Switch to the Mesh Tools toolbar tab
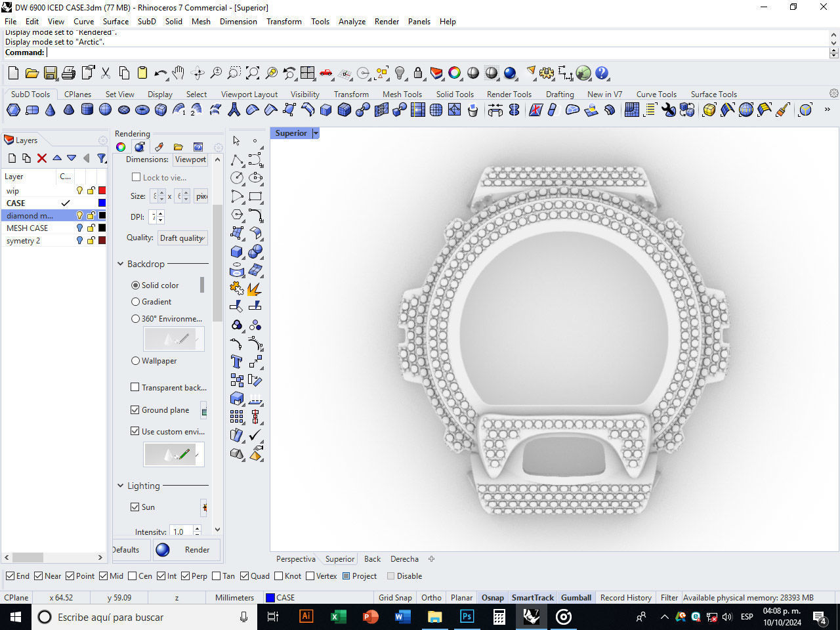This screenshot has height=630, width=840. [402, 94]
